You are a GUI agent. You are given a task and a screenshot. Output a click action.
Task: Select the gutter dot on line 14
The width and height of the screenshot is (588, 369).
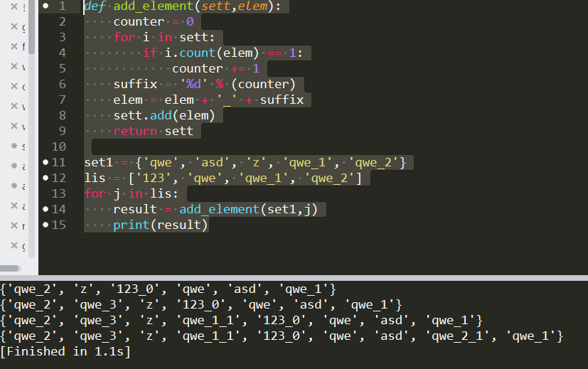tap(46, 209)
